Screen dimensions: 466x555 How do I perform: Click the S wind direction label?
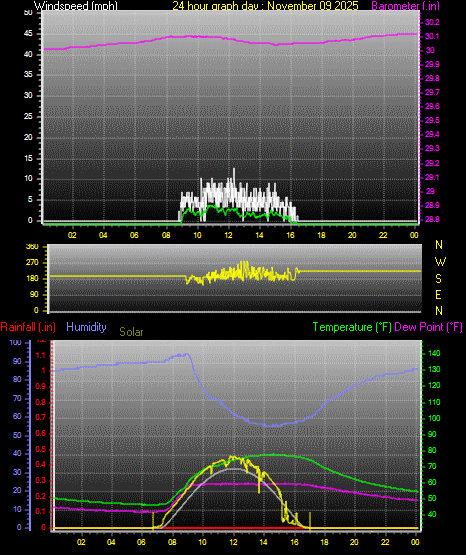click(x=438, y=279)
